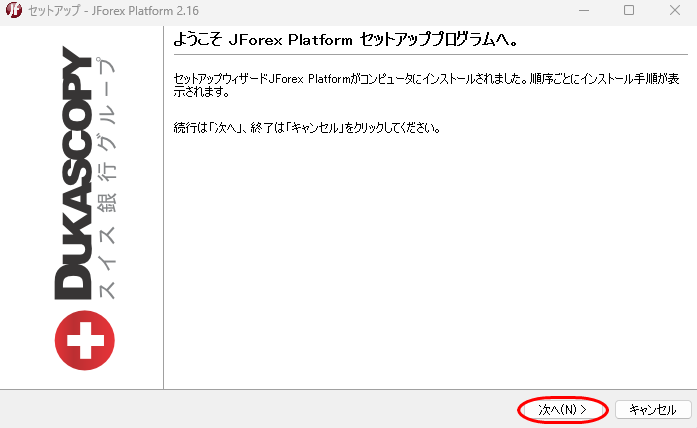697x428 pixels.
Task: Click the JForex app icon in title bar
Action: (15, 11)
